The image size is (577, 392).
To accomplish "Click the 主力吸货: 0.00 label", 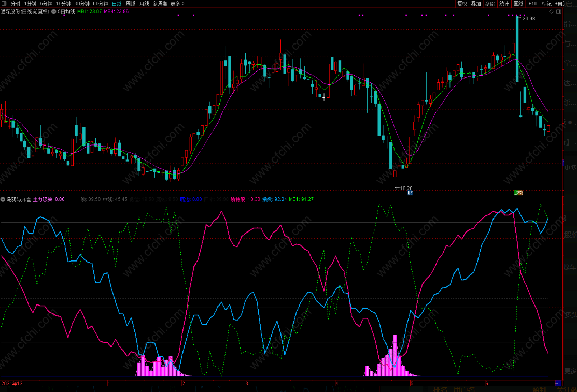I will point(49,199).
